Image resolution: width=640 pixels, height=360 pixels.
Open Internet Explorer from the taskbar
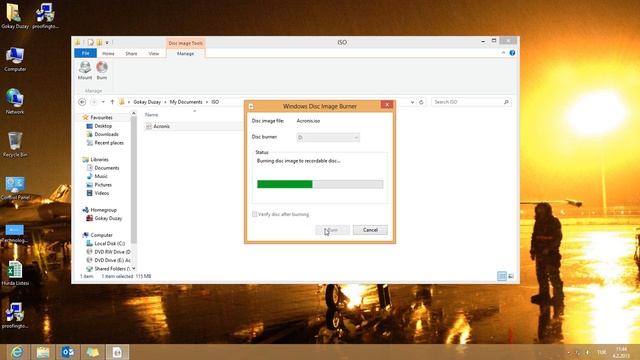(x=17, y=352)
